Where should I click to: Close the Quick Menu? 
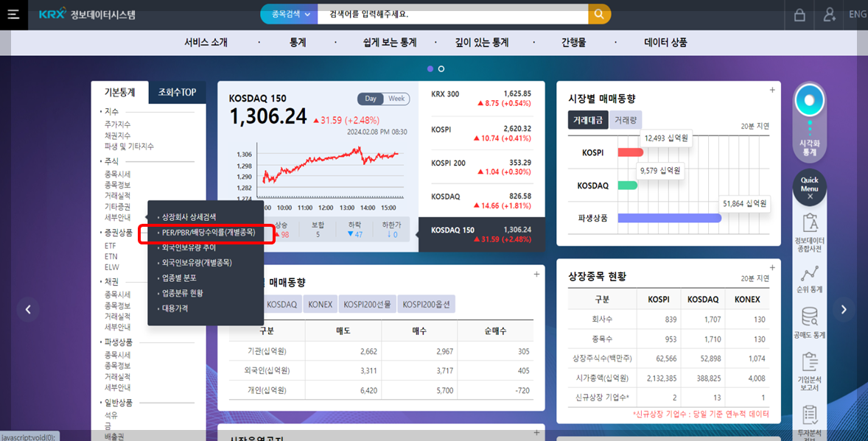coord(809,197)
